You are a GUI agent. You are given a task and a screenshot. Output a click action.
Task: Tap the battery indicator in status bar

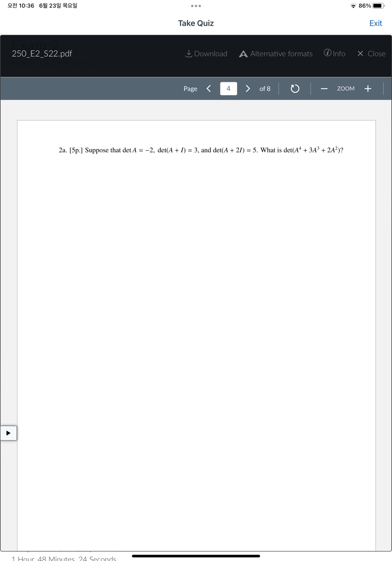(378, 6)
